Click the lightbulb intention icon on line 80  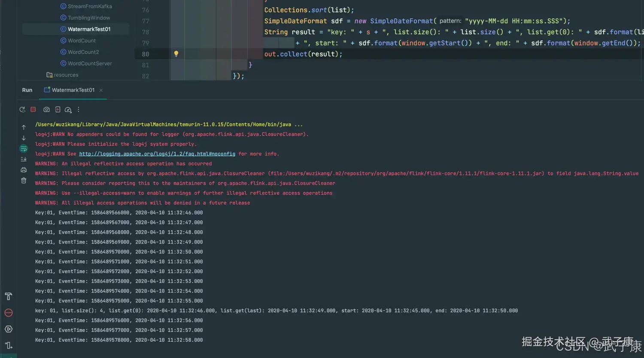[x=176, y=54]
